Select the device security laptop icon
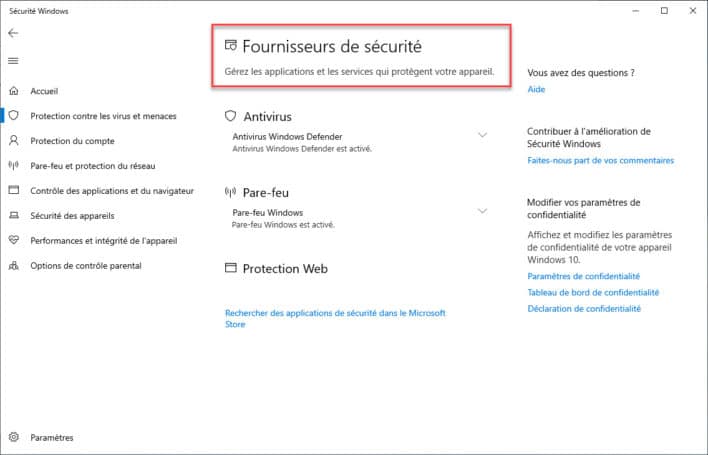708x455 pixels. click(x=14, y=215)
